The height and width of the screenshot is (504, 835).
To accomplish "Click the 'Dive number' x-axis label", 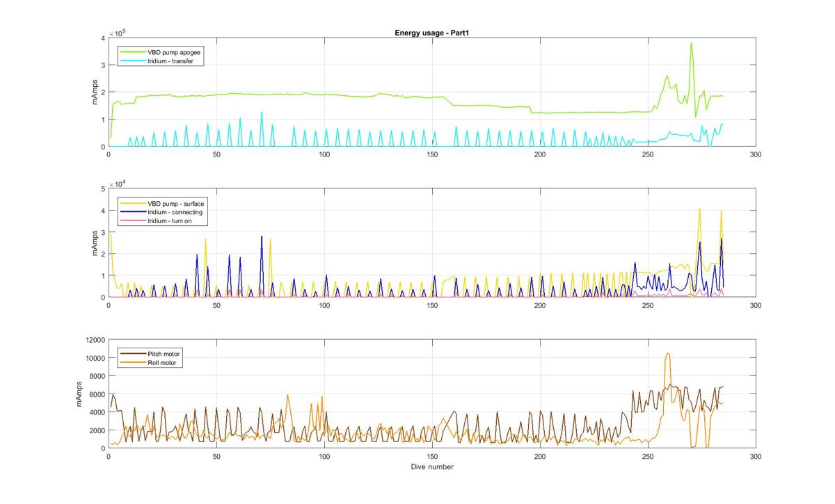I will pos(432,467).
